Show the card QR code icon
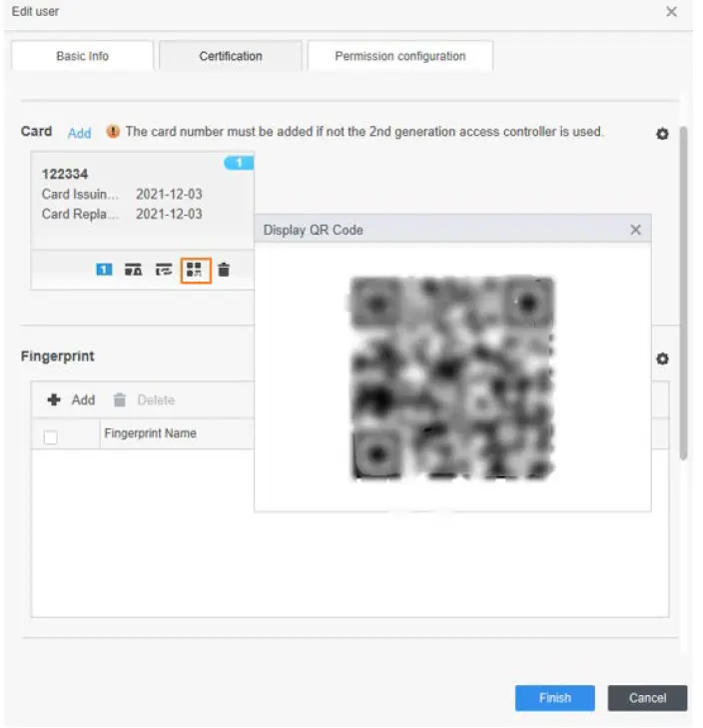703x728 pixels. (x=195, y=270)
